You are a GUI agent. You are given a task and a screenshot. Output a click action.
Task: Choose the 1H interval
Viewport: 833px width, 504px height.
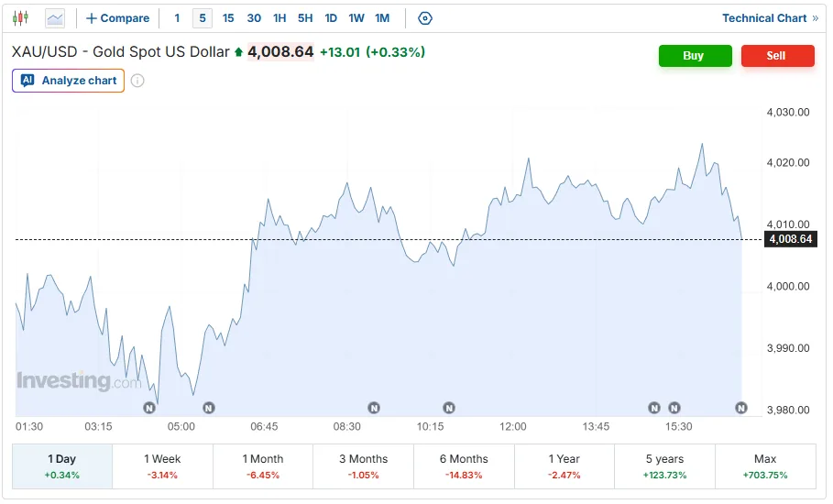pos(279,18)
